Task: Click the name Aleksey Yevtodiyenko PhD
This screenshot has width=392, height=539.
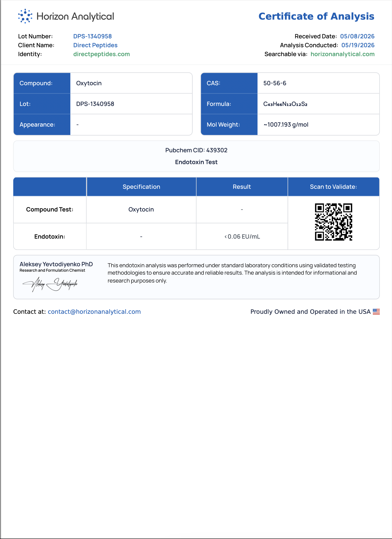Action: [56, 264]
